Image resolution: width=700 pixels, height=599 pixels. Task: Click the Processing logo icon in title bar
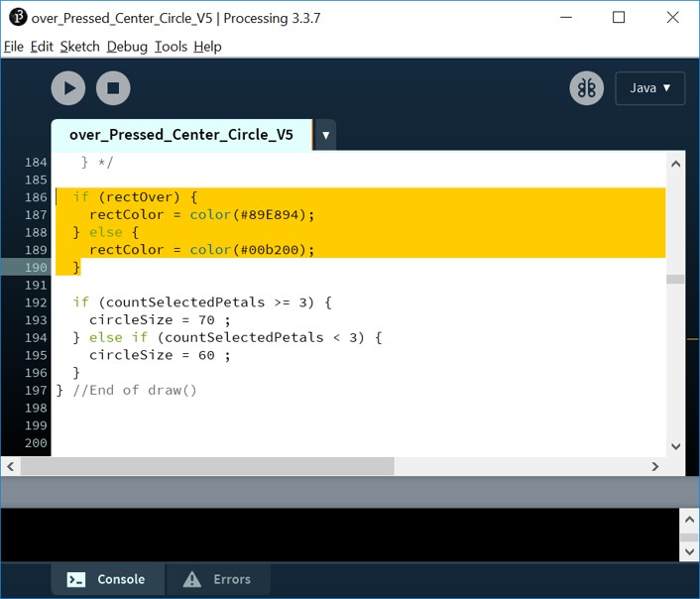coord(18,18)
